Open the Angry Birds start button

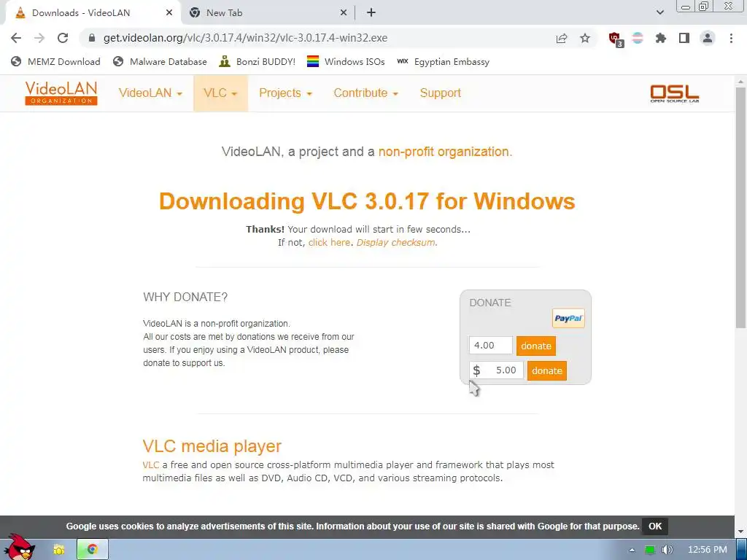tap(20, 547)
